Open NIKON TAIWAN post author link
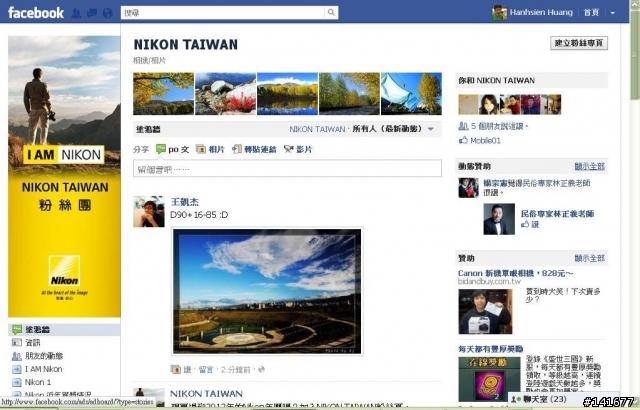640x410 pixels. (206, 394)
